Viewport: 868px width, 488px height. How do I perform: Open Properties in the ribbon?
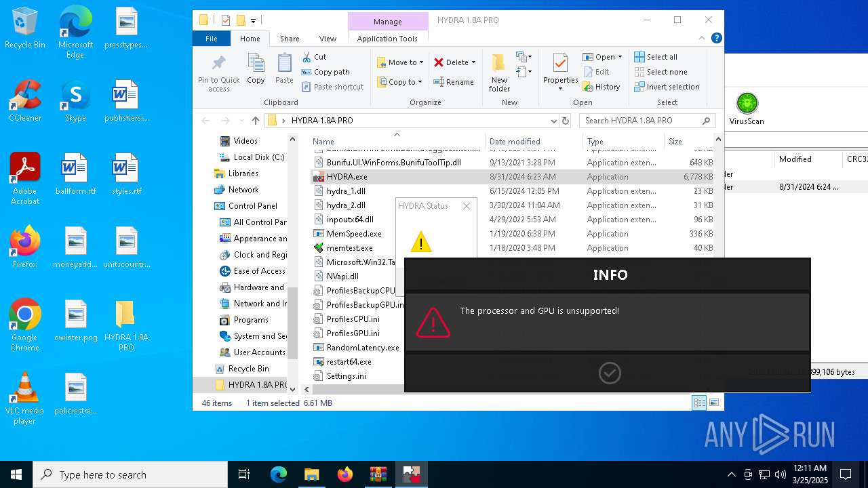pyautogui.click(x=560, y=73)
